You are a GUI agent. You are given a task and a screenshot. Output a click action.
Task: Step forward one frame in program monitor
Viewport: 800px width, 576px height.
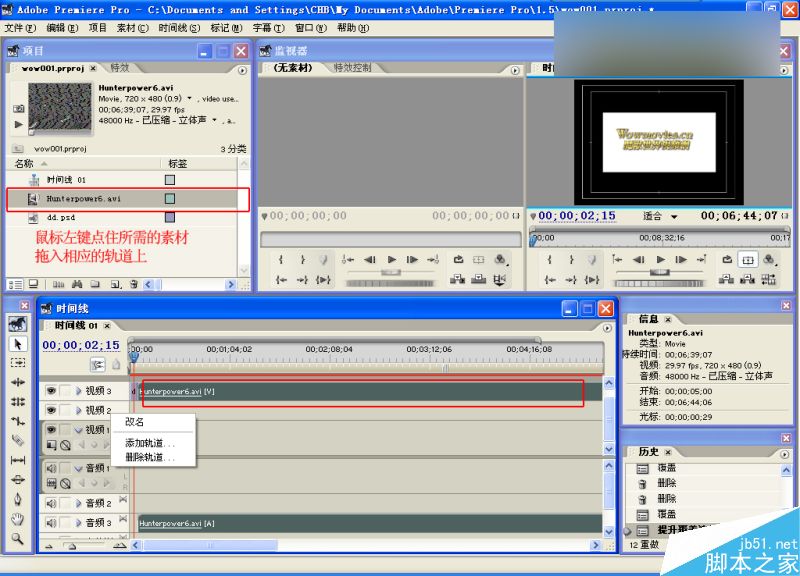[681, 259]
